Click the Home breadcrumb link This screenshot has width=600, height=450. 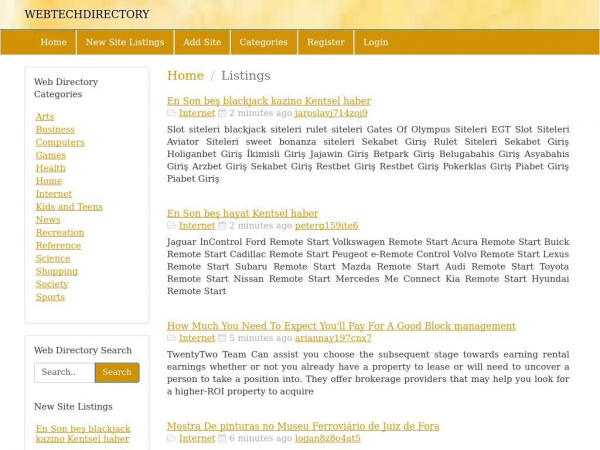(x=185, y=75)
